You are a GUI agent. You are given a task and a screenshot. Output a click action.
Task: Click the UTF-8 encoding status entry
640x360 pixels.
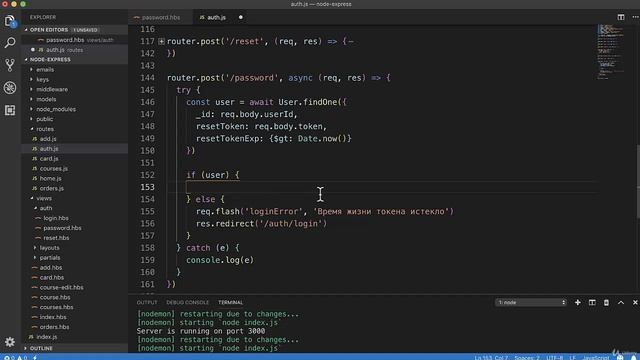[554, 358]
